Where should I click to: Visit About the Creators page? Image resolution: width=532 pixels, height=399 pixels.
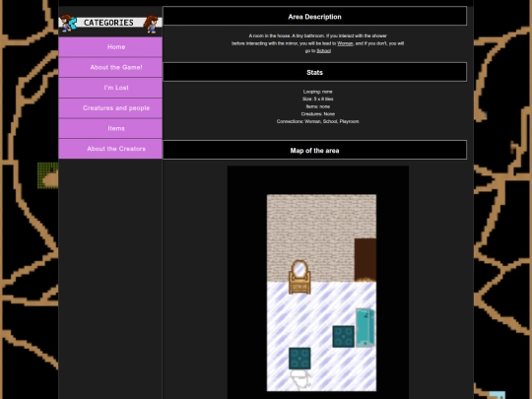pos(110,149)
